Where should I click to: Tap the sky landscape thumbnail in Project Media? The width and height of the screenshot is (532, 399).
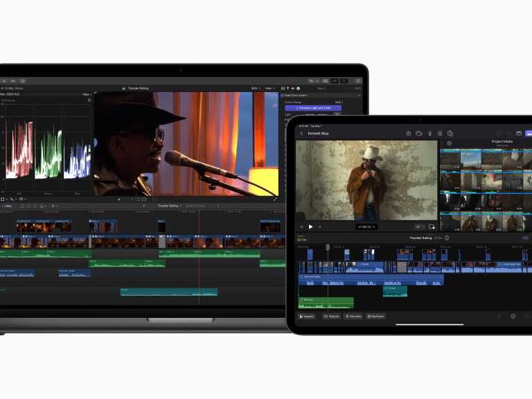tap(470, 159)
